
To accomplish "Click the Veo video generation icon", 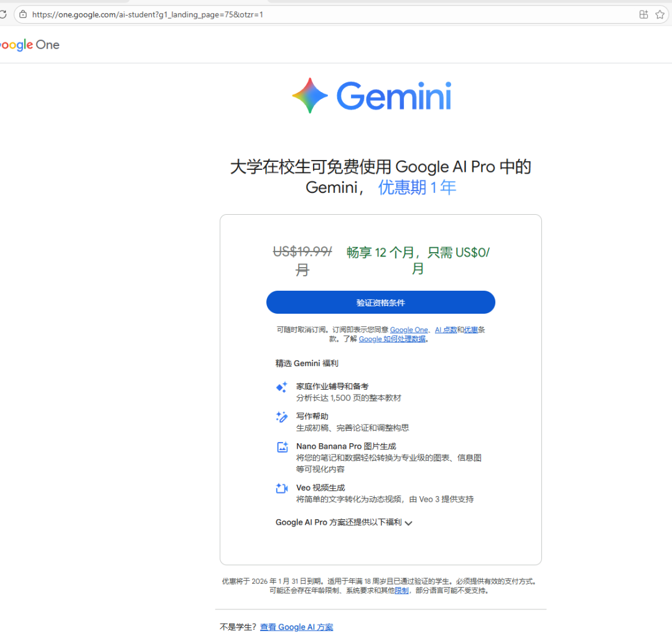I will click(281, 489).
